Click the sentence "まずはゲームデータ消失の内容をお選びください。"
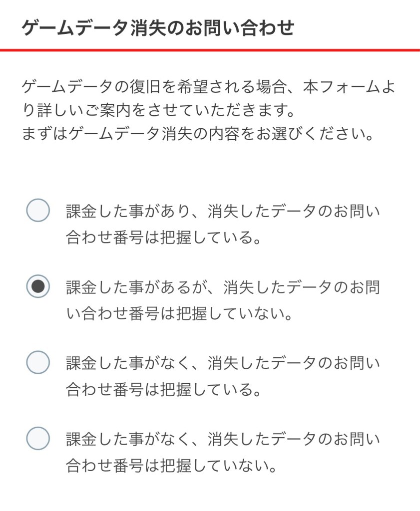This screenshot has height=511, width=420. point(198,133)
